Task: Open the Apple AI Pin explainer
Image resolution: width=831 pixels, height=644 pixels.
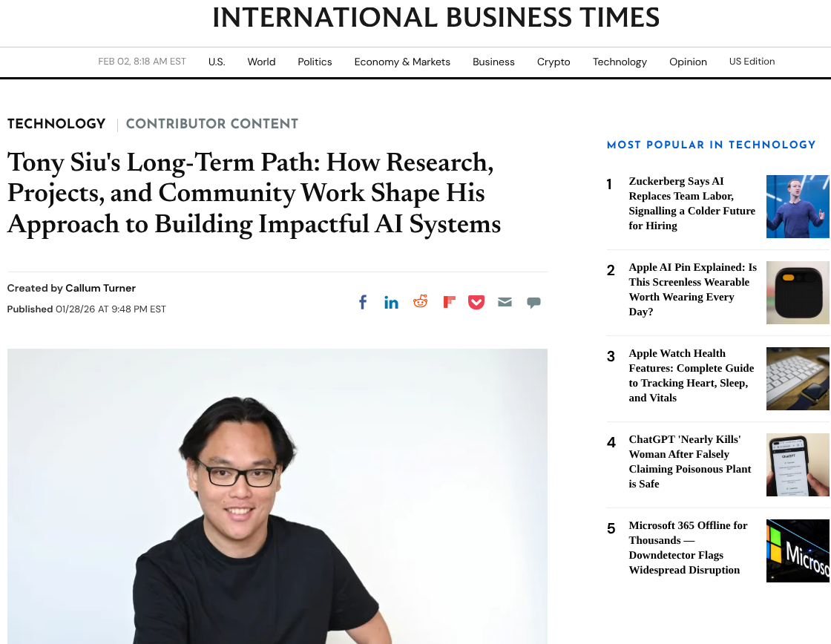Action: pyautogui.click(x=692, y=289)
